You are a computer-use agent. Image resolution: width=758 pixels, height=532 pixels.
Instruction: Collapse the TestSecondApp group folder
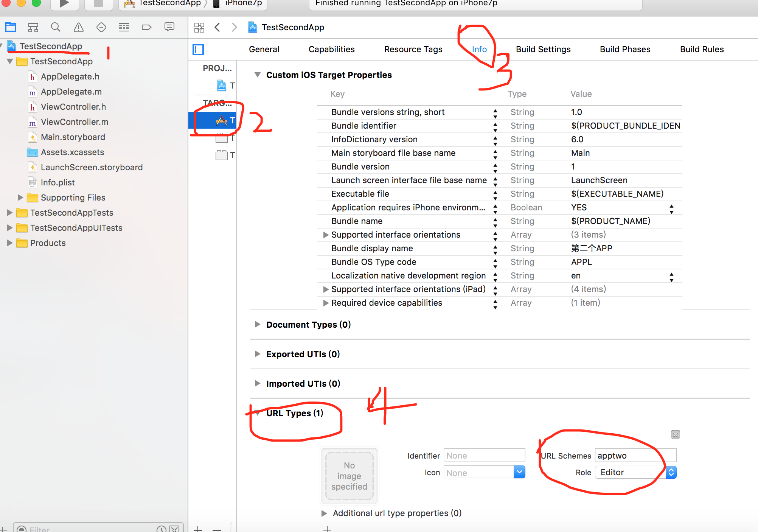pos(10,61)
